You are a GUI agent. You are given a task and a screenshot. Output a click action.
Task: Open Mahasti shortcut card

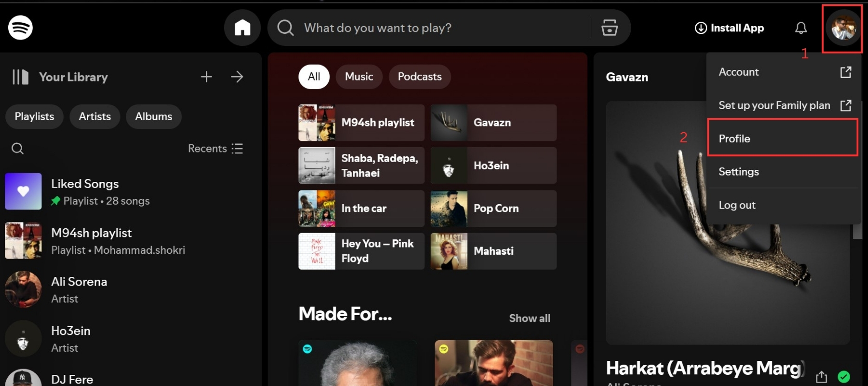[493, 251]
